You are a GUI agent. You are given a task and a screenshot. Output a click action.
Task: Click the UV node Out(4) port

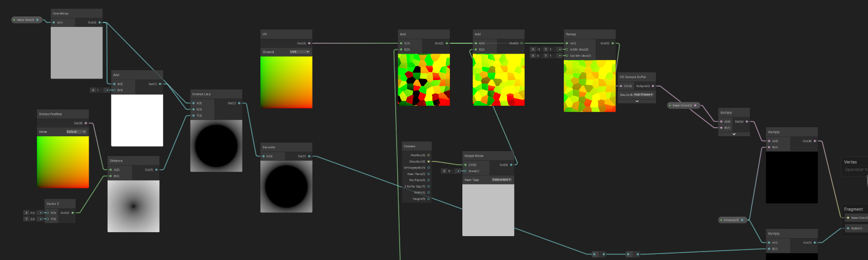(x=310, y=43)
